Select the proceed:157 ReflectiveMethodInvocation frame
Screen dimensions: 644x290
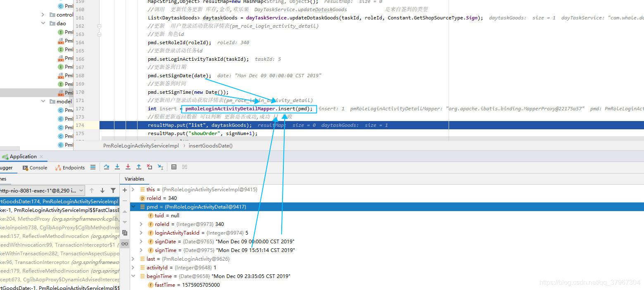point(59,236)
